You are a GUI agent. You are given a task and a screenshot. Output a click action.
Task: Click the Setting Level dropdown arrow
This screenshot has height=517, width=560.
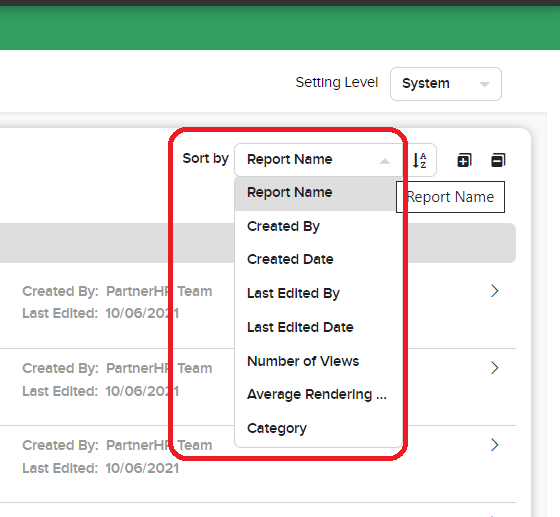[x=484, y=85]
